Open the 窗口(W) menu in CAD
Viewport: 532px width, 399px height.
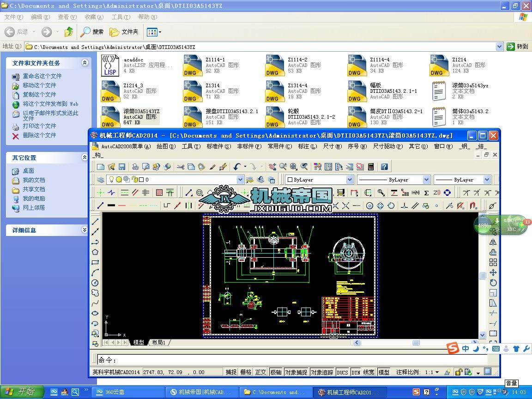click(443, 146)
